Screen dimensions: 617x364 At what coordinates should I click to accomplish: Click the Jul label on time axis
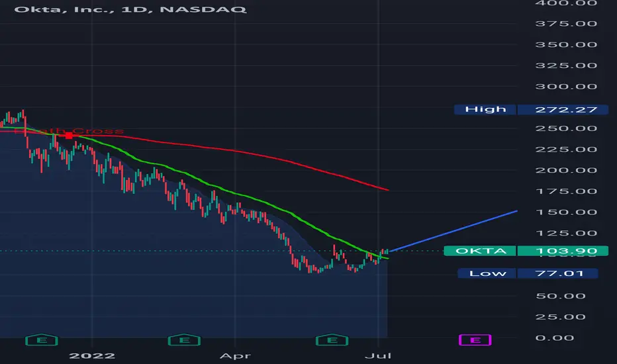coord(378,356)
